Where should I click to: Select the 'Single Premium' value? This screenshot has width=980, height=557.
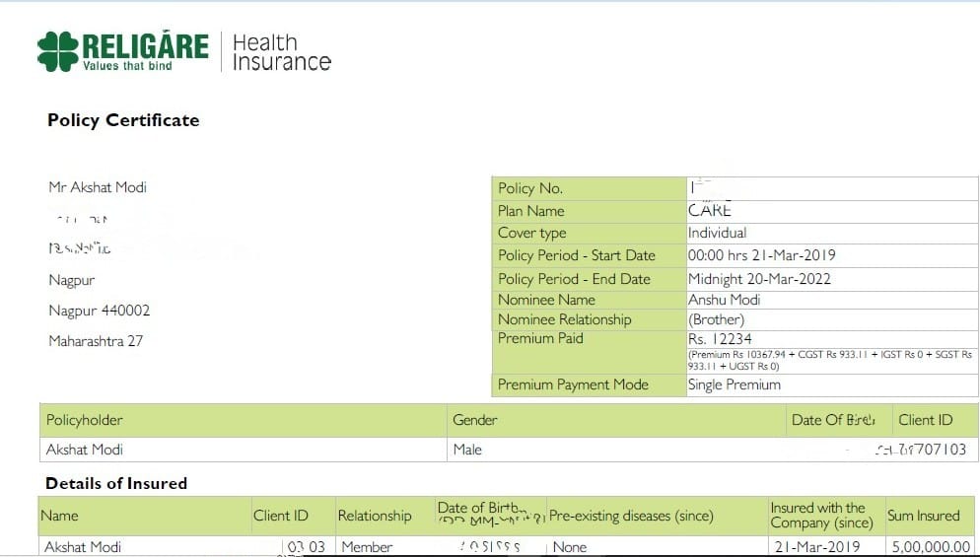point(735,385)
